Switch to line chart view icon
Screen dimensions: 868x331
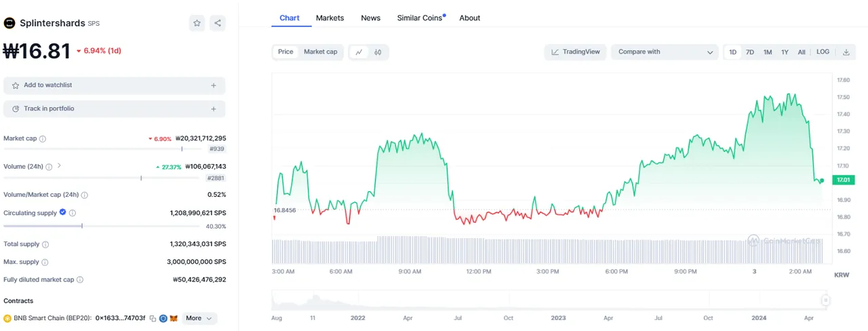click(x=359, y=52)
